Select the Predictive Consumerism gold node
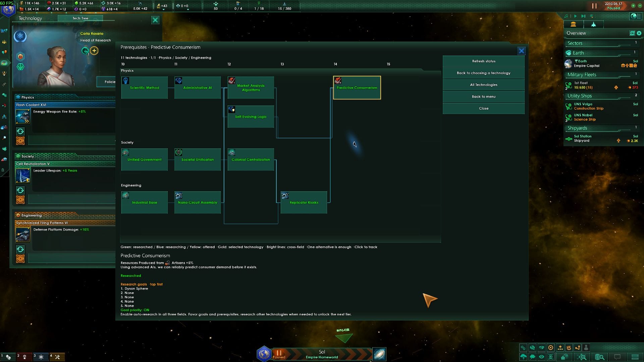Screen dimensions: 644x362 (357, 87)
